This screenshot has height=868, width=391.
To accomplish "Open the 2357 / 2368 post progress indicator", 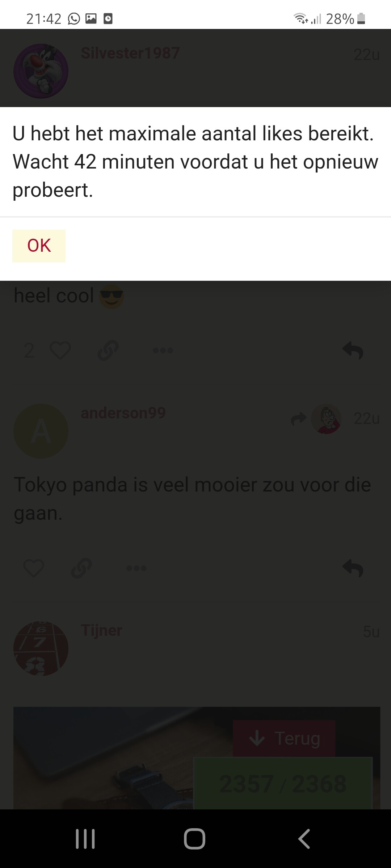I will [283, 783].
